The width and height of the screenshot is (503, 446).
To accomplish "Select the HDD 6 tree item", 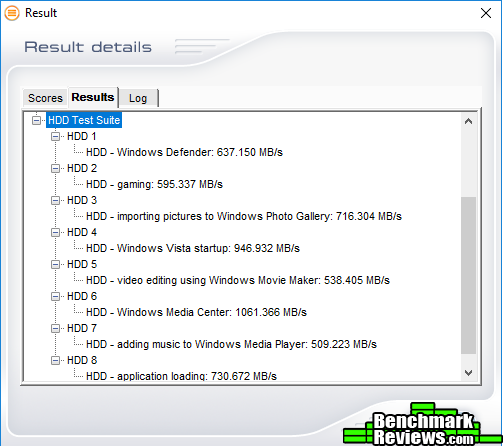I will [x=82, y=296].
